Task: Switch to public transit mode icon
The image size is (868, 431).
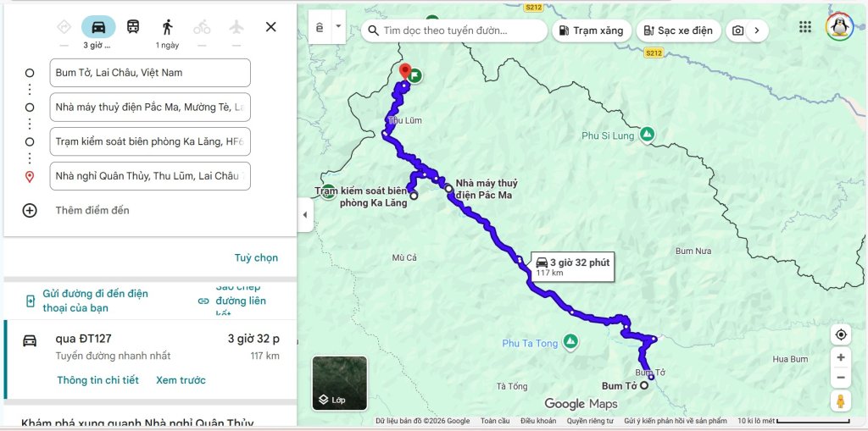Action: pyautogui.click(x=133, y=26)
